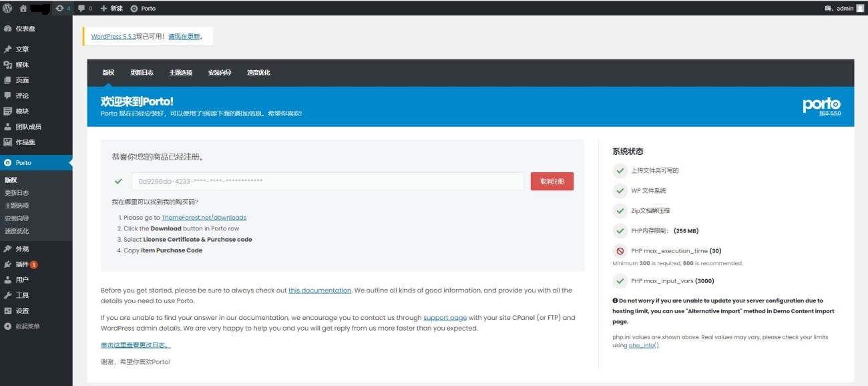Click check icon for PHP内存限制
Screen dimensions: 868x386
pos(620,230)
